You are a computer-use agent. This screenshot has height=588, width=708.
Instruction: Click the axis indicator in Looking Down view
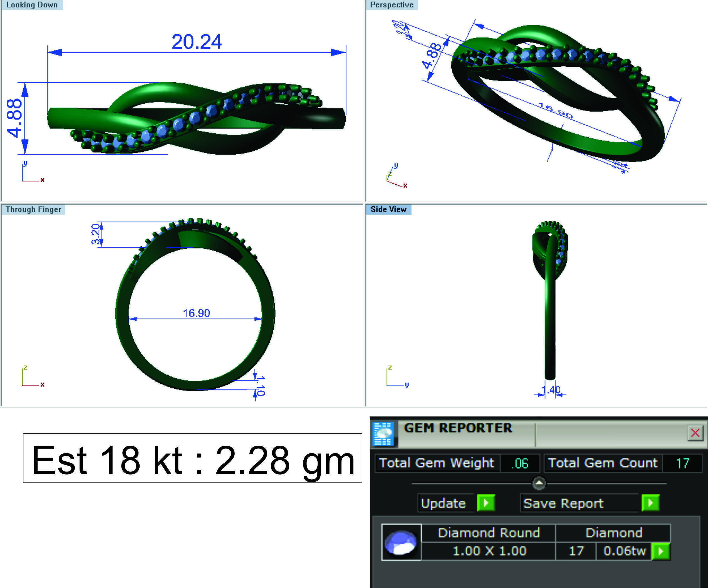33,172
